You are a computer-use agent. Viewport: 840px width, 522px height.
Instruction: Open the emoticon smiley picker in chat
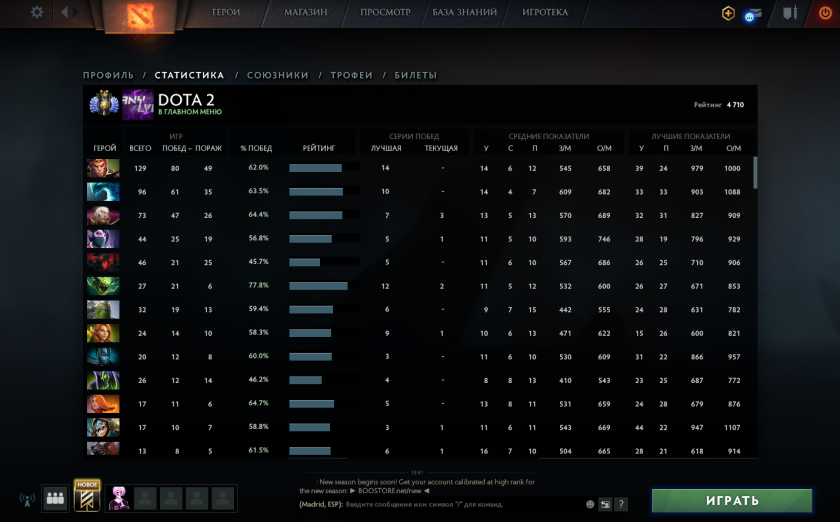click(590, 504)
